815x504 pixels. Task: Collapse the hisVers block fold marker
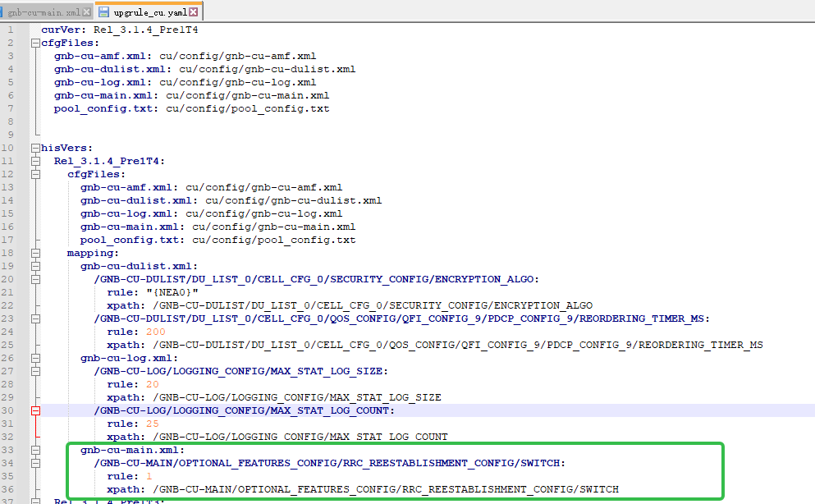(x=35, y=148)
